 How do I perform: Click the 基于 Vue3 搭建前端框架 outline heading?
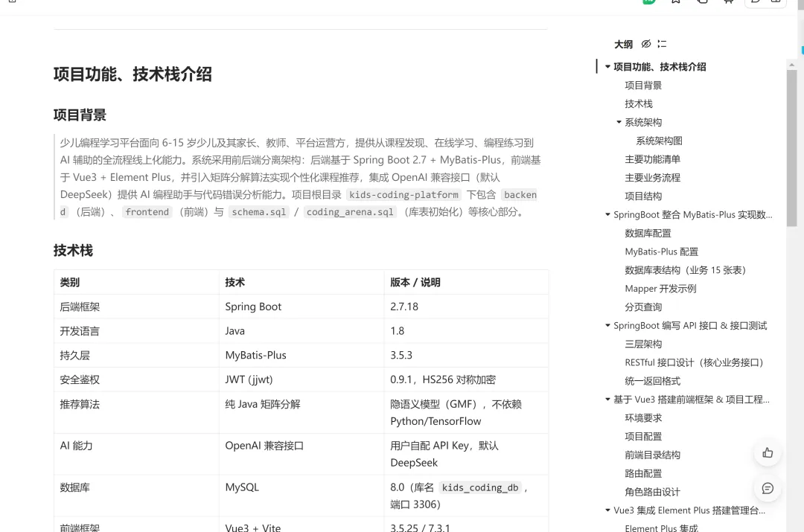pyautogui.click(x=691, y=400)
